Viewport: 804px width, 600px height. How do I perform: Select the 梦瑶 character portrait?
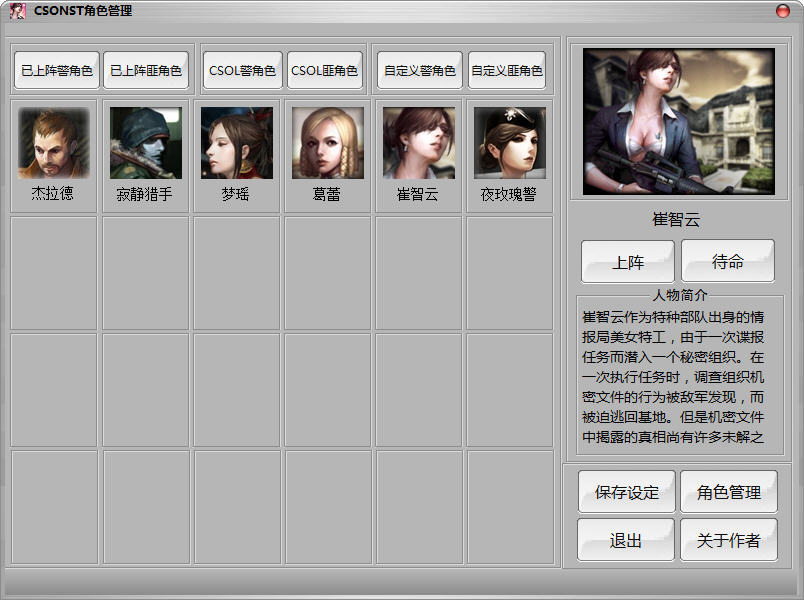237,143
